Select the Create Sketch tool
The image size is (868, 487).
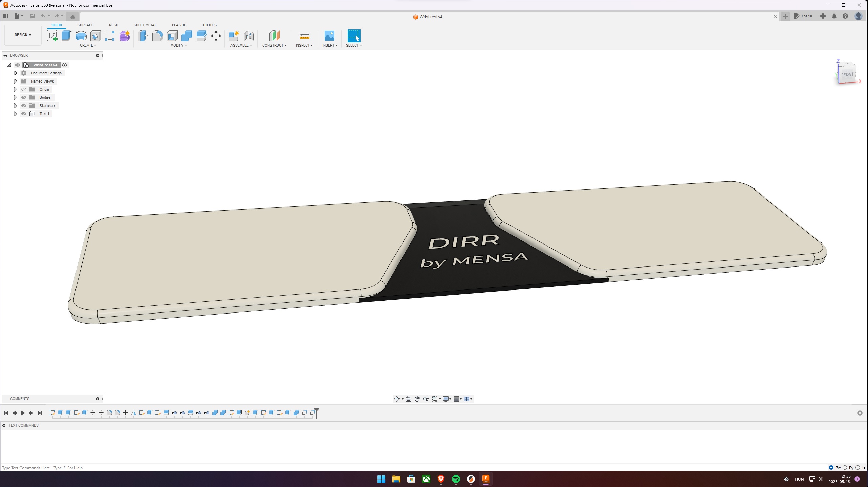(52, 36)
